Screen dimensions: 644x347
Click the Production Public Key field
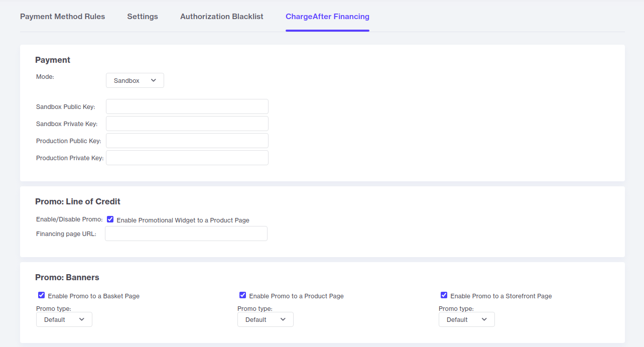click(187, 141)
